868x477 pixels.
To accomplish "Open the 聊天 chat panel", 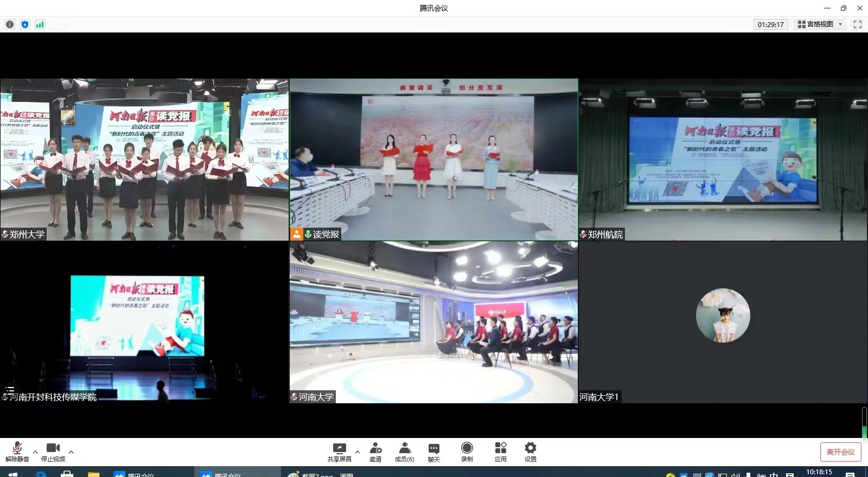I will [434, 452].
